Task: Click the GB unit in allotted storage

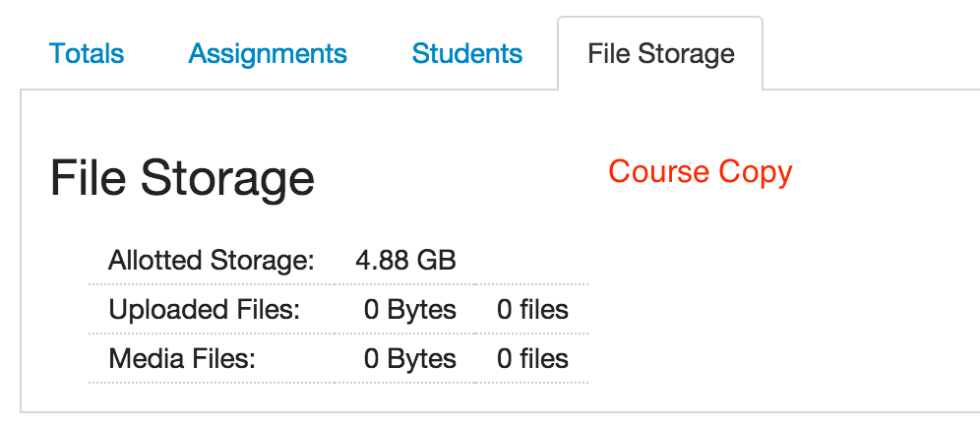Action: 436,262
